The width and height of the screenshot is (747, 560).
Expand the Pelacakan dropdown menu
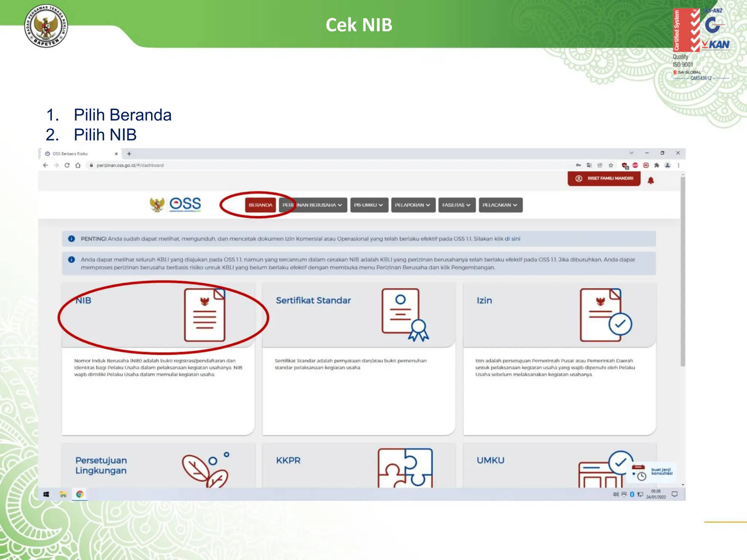[x=500, y=205]
